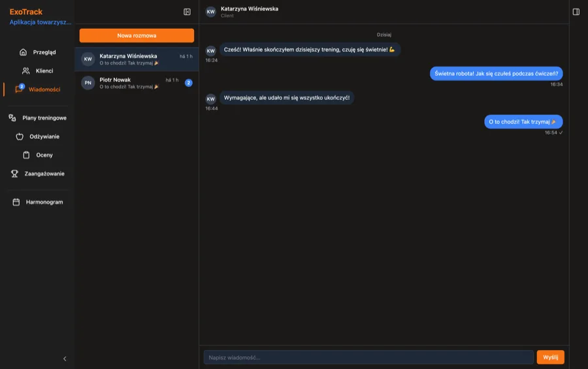Click the Oceny clipboard icon

(26, 155)
